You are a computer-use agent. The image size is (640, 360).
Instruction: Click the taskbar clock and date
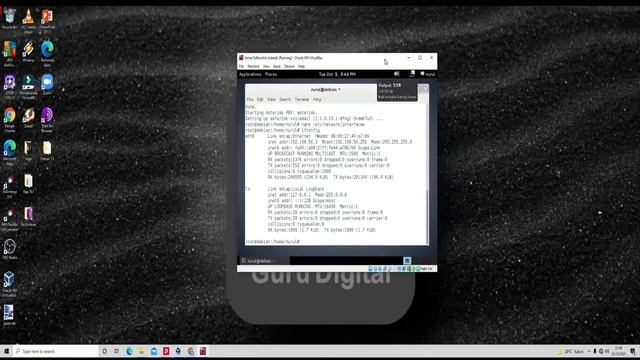point(619,351)
